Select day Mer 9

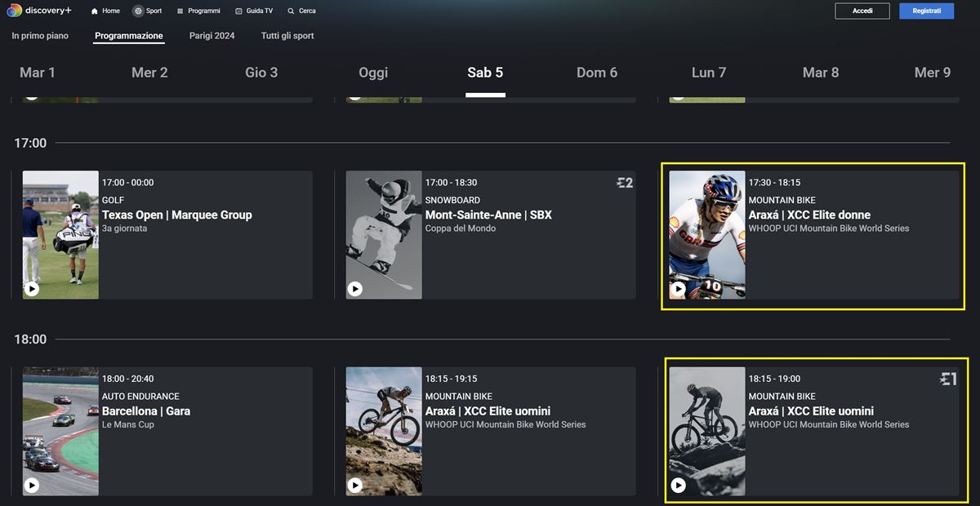(x=933, y=73)
